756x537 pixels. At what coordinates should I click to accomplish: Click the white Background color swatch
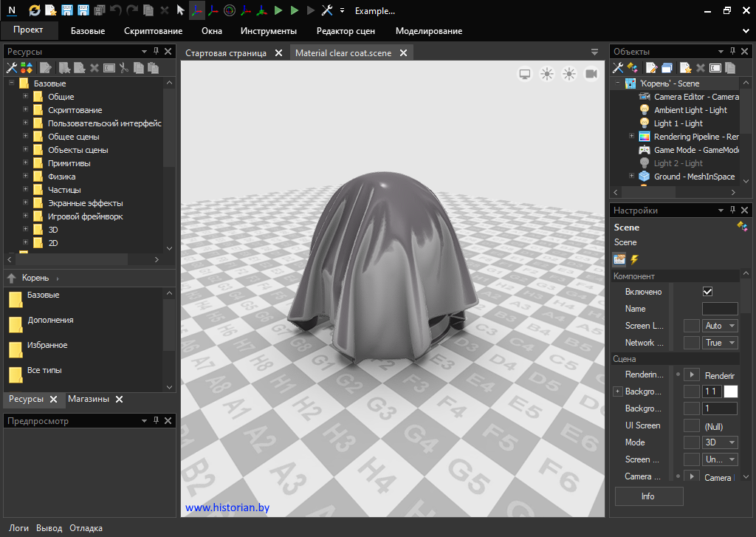pos(730,391)
